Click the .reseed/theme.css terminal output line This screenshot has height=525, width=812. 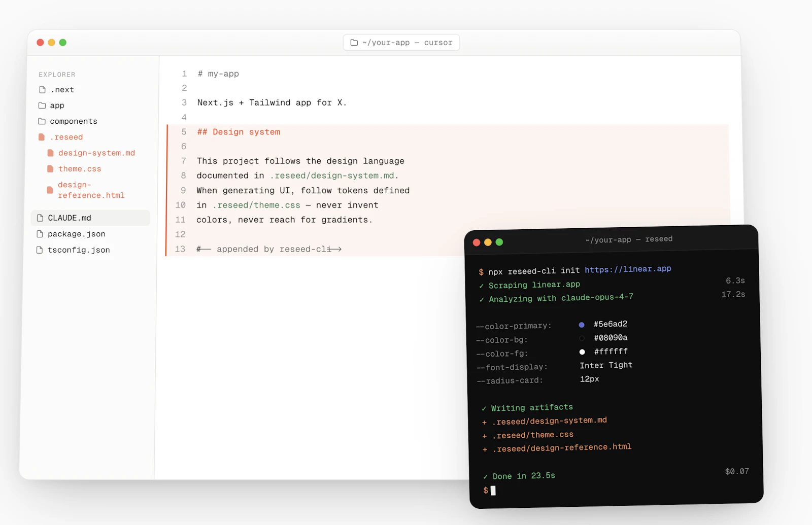coord(528,435)
